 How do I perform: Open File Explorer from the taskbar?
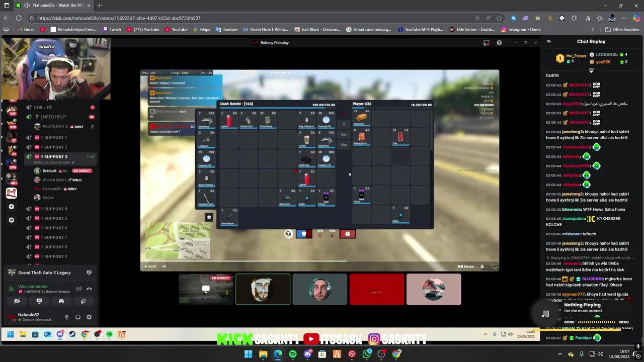coord(263,354)
